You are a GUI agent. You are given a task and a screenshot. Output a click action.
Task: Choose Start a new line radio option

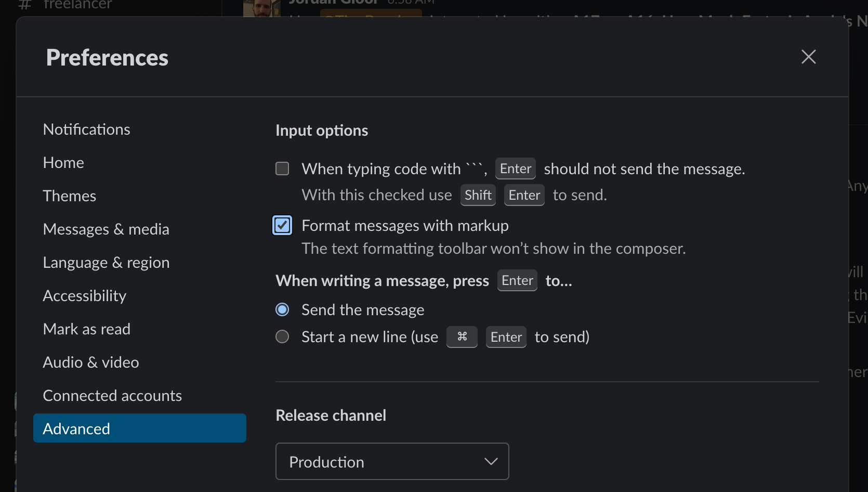pyautogui.click(x=282, y=336)
